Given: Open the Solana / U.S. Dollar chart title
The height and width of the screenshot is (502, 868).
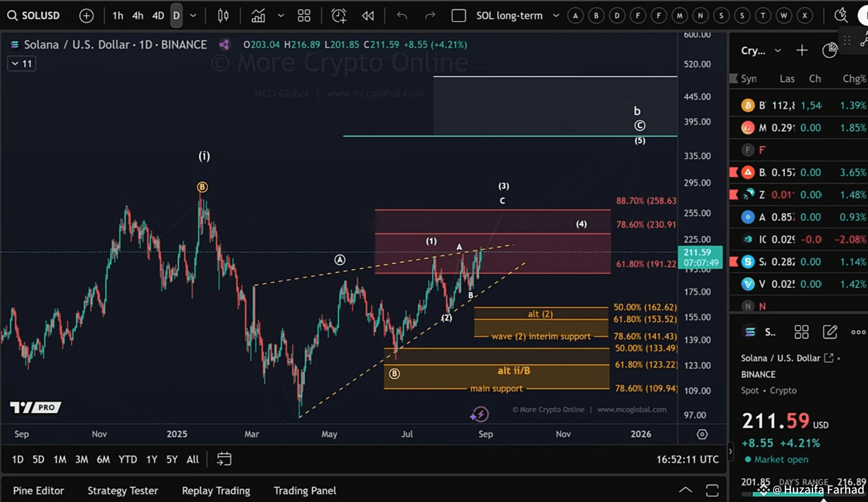Looking at the screenshot, I should pos(115,44).
